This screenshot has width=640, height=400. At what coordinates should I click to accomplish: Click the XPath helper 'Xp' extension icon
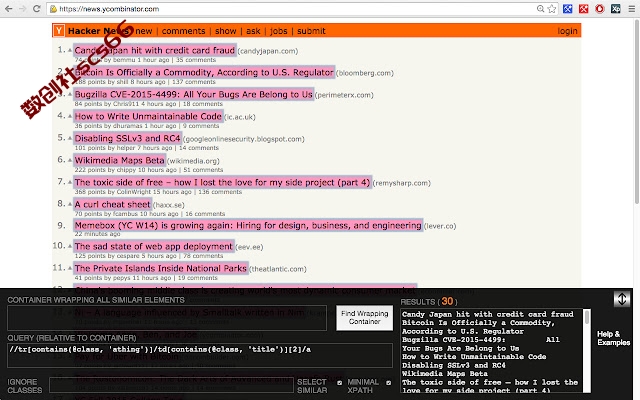pyautogui.click(x=616, y=9)
